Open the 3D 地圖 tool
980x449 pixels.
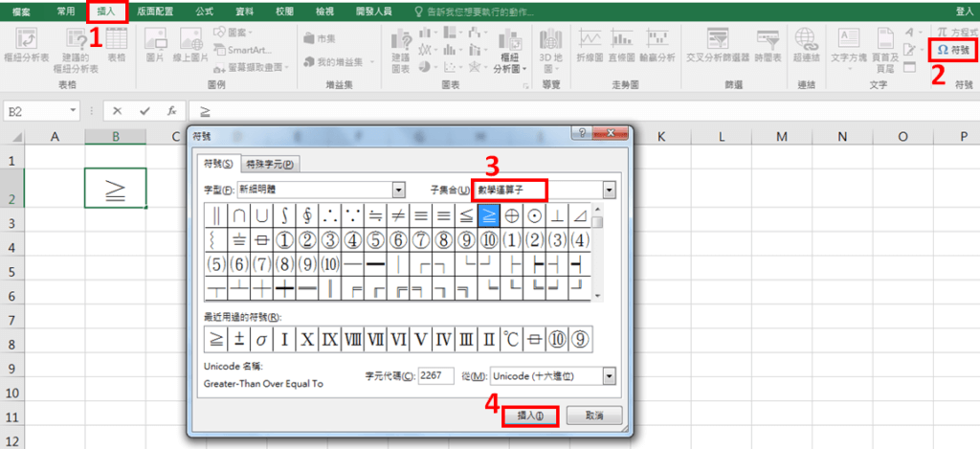[x=549, y=46]
